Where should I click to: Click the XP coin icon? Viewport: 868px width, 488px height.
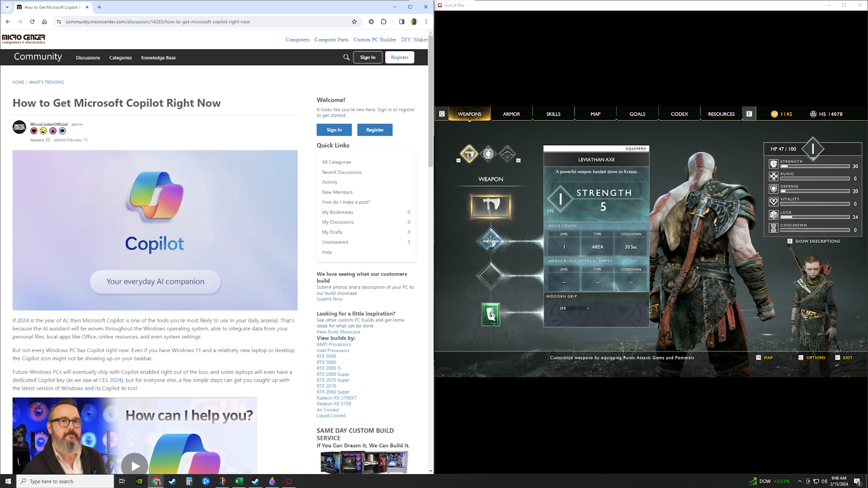click(774, 114)
